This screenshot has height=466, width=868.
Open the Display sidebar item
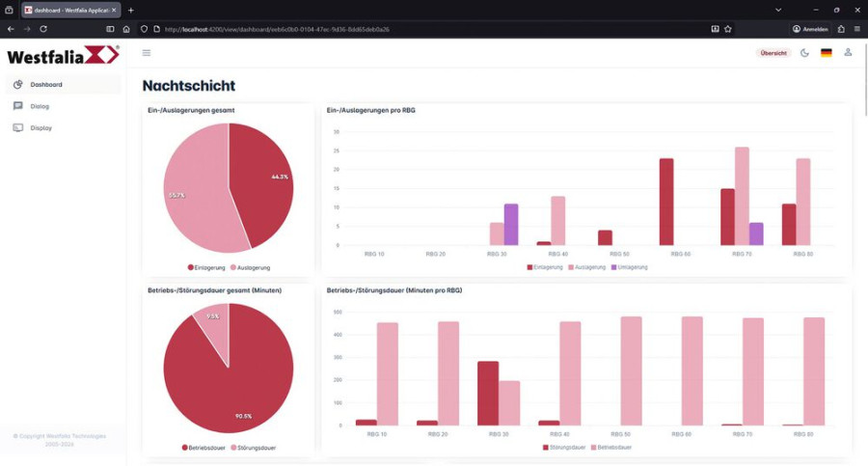click(63, 128)
